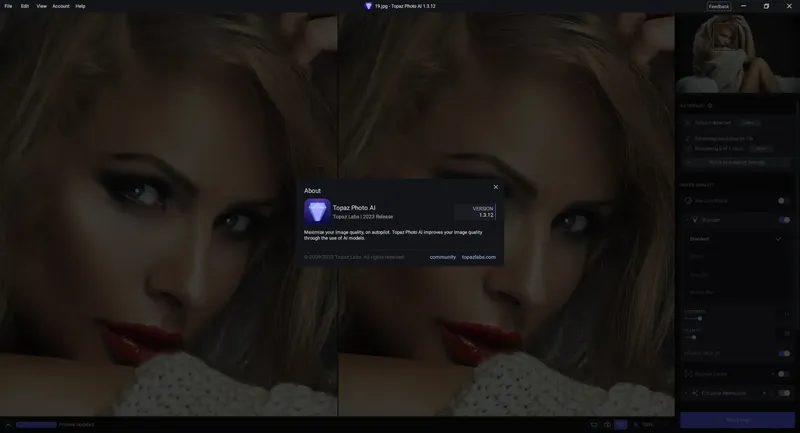Open the Help menu

80,6
